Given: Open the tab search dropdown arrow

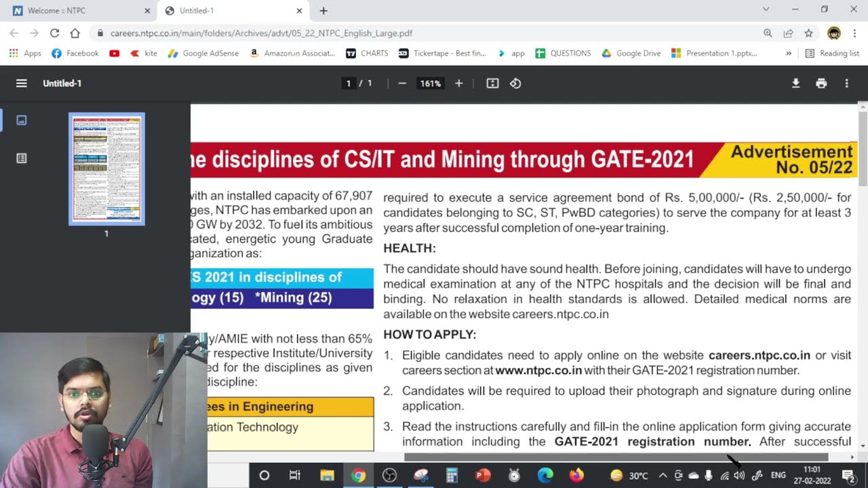Looking at the screenshot, I should coord(766,9).
